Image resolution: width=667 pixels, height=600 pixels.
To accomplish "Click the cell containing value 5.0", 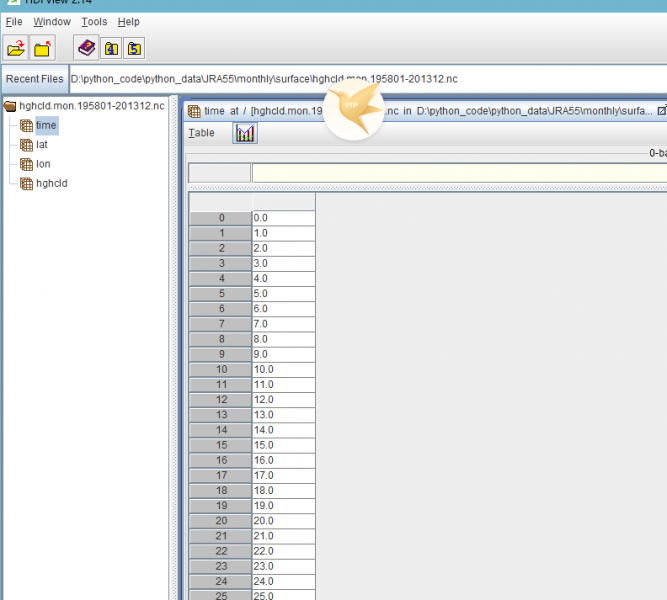I will pyautogui.click(x=283, y=294).
